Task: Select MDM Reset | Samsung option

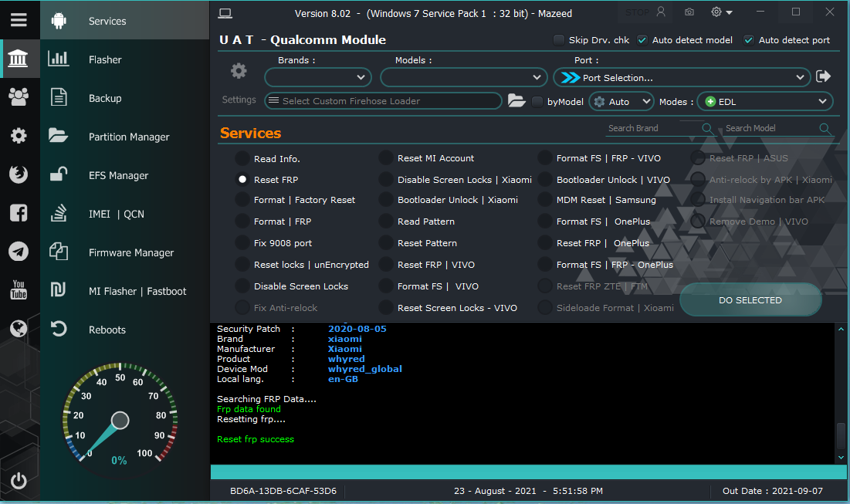Action: (545, 200)
